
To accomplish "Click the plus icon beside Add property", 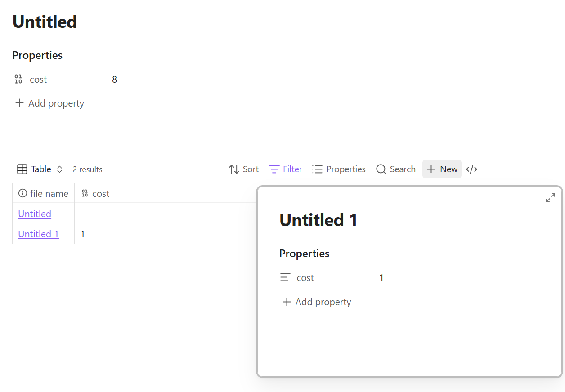I will click(x=19, y=103).
